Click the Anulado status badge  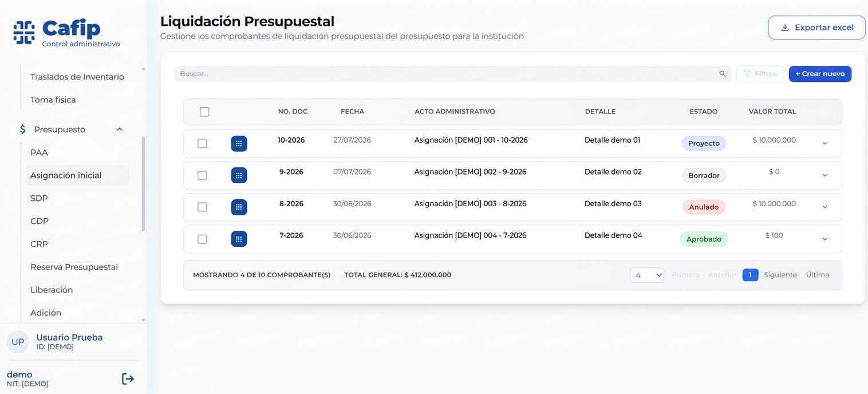point(704,207)
